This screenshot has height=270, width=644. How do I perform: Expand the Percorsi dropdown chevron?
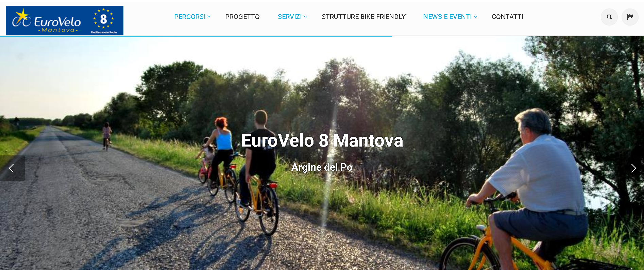[209, 17]
